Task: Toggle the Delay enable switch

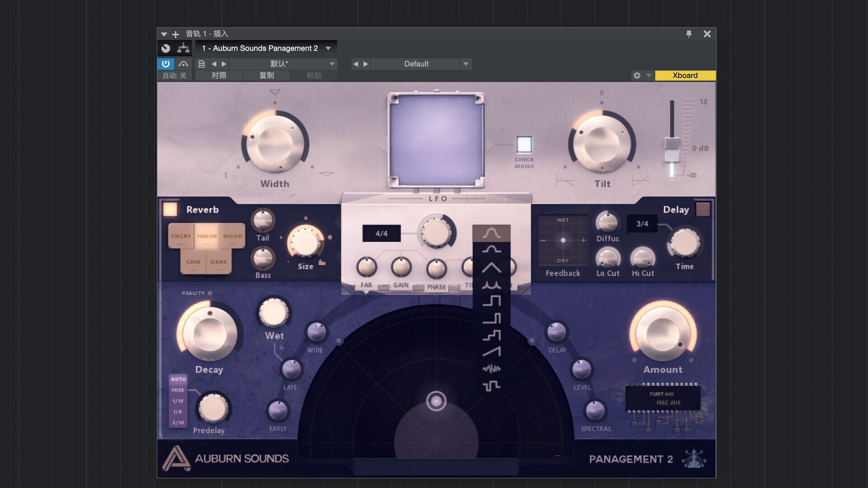Action: tap(703, 209)
